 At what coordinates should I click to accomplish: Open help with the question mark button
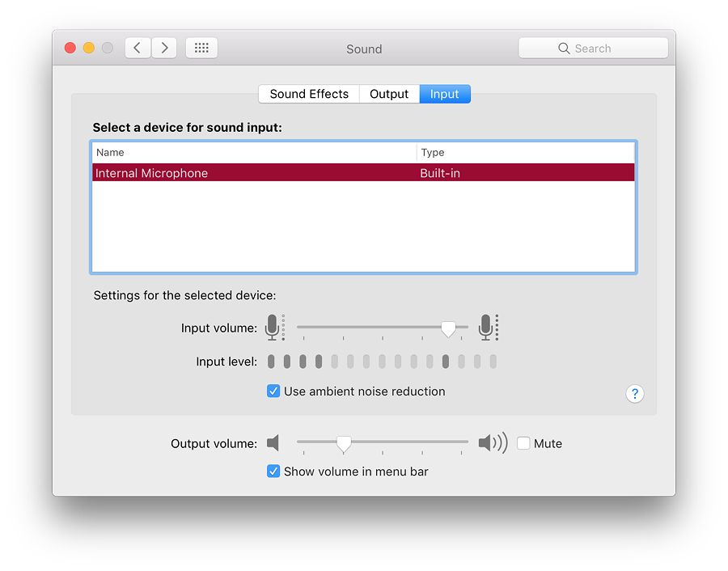(635, 394)
